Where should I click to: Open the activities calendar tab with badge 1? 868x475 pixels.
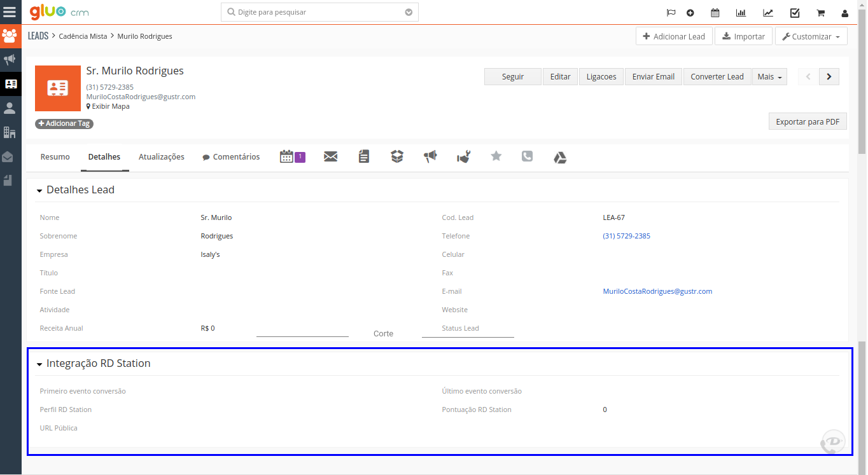[293, 156]
